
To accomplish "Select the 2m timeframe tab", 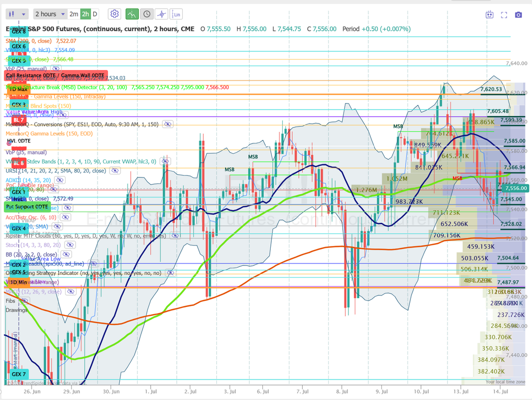I will [x=74, y=14].
